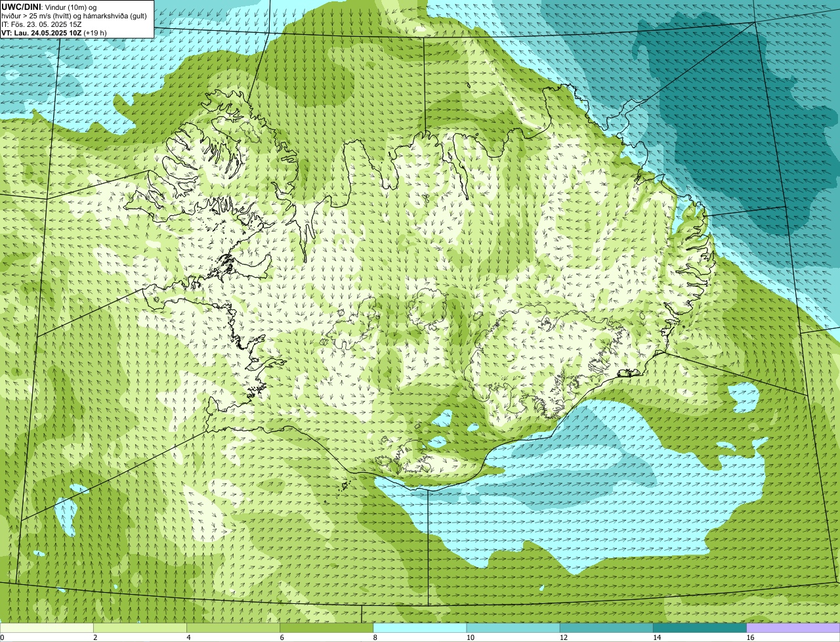Click the legend scale label '2'
This screenshot has width=840, height=642.
coord(95,637)
